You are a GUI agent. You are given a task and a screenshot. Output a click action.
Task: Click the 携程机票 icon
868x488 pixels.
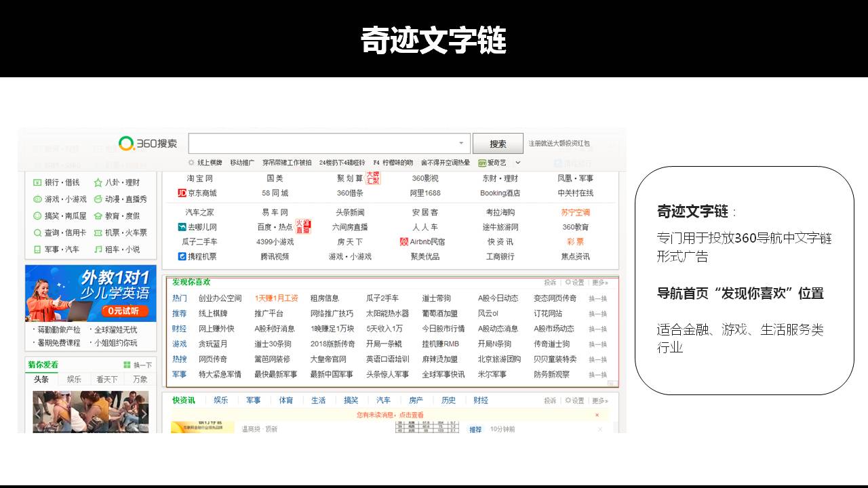[x=182, y=256]
